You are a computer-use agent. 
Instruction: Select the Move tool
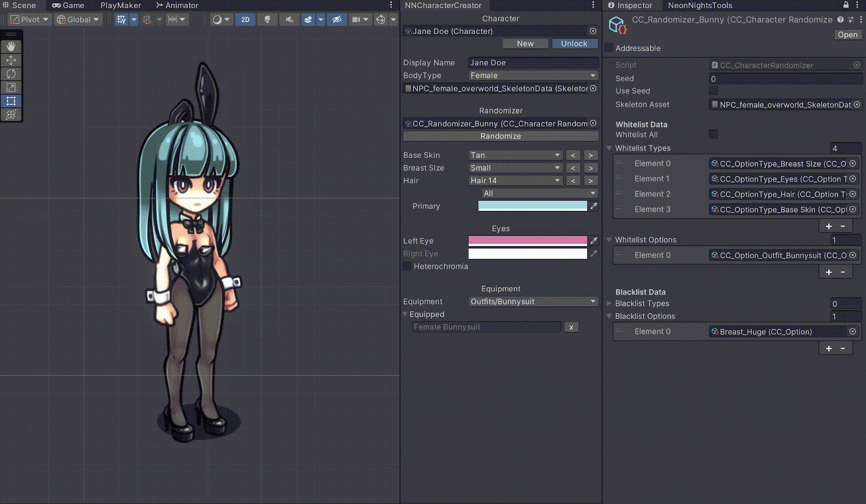coord(11,60)
